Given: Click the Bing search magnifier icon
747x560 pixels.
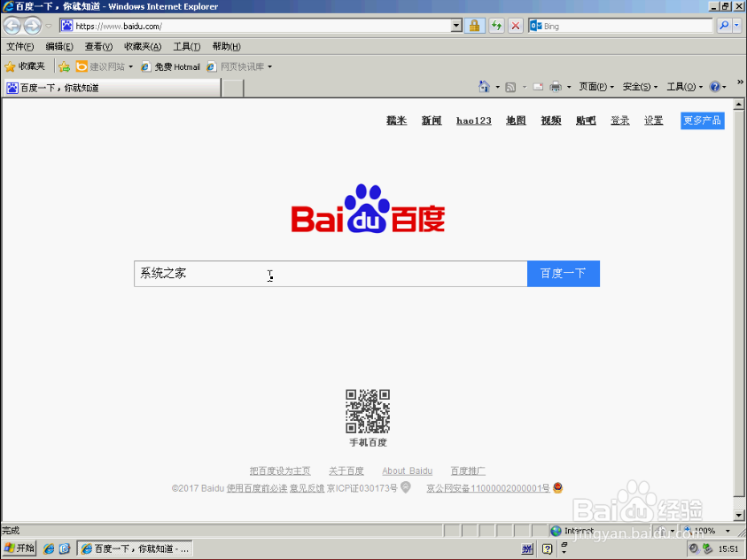Looking at the screenshot, I should tap(724, 26).
